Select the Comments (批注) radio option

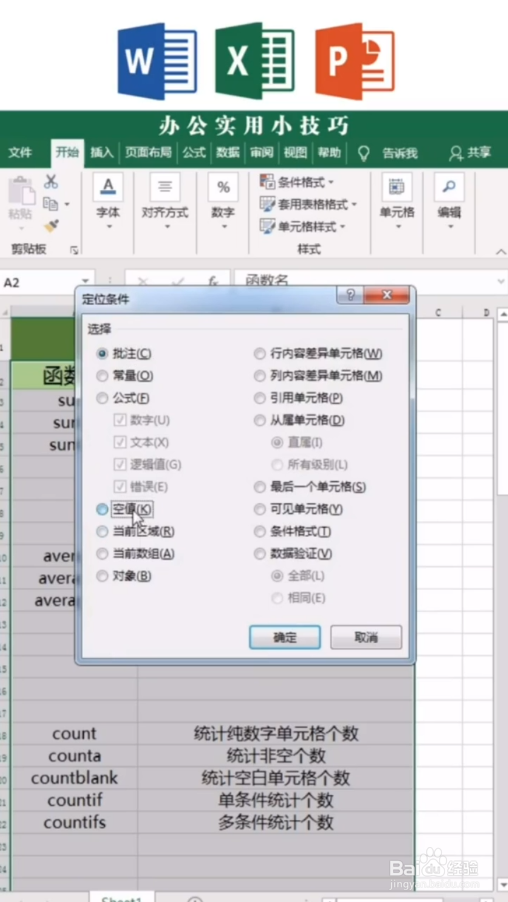(102, 354)
